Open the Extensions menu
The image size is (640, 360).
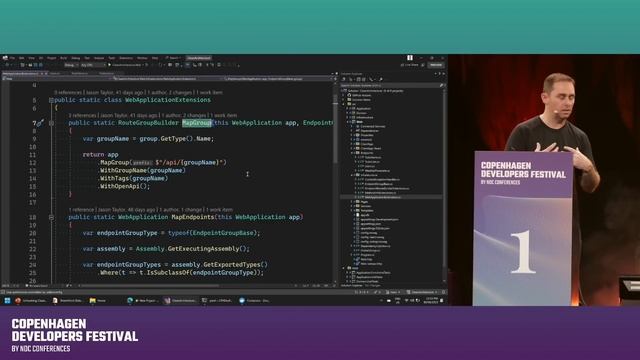click(126, 58)
